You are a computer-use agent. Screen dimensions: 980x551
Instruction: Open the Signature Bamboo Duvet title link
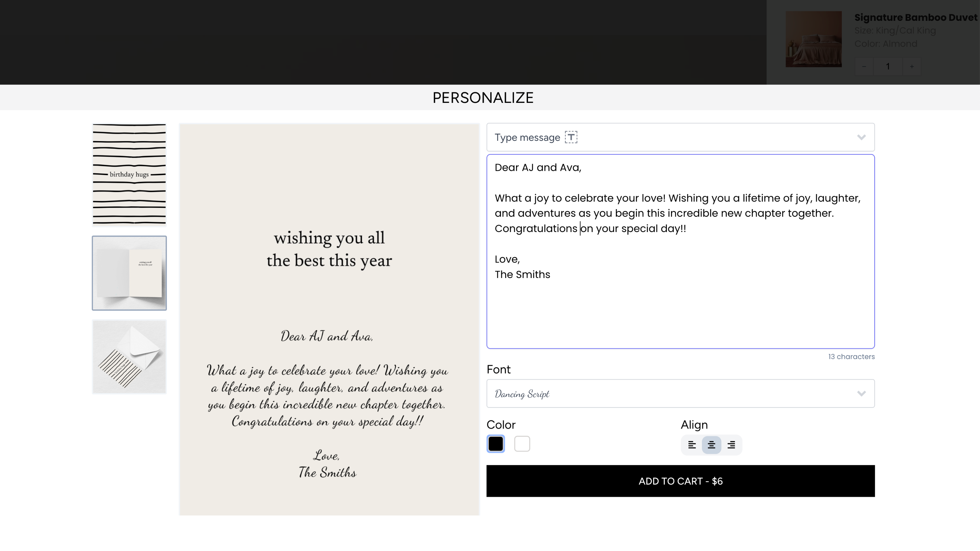click(x=915, y=17)
